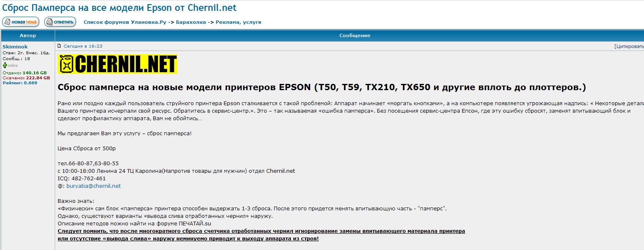The image size is (644, 250).
Task: Click the canister icon in the CHERNIL.NET logo
Action: click(66, 64)
